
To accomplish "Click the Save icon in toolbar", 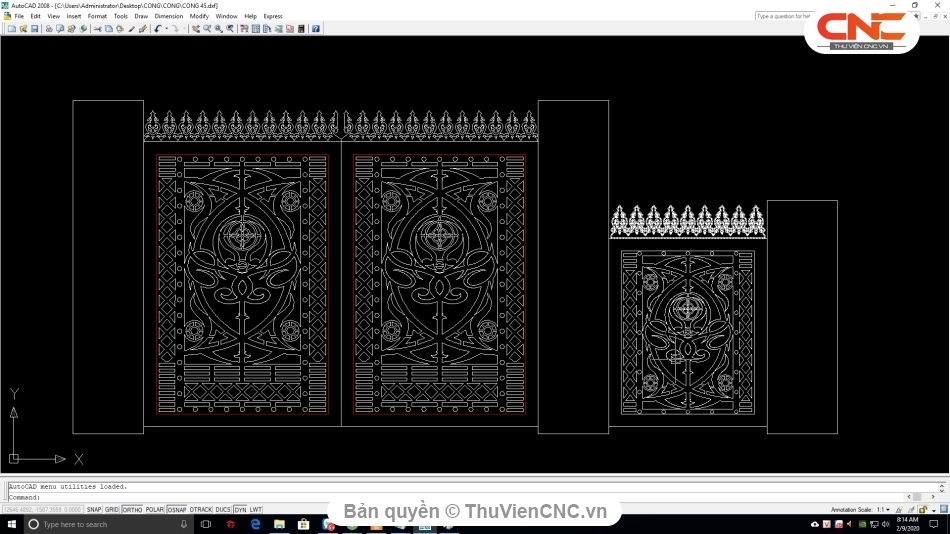I will [x=34, y=29].
